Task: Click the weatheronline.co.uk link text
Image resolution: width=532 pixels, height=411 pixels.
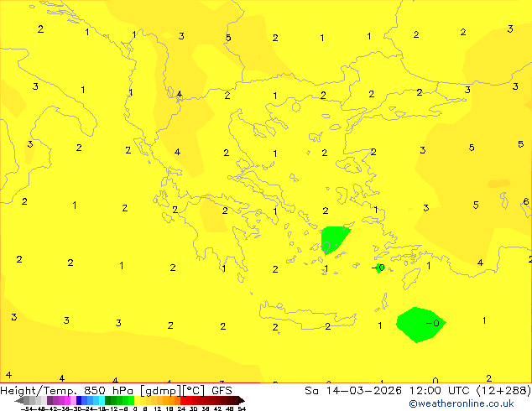Action: pos(462,403)
